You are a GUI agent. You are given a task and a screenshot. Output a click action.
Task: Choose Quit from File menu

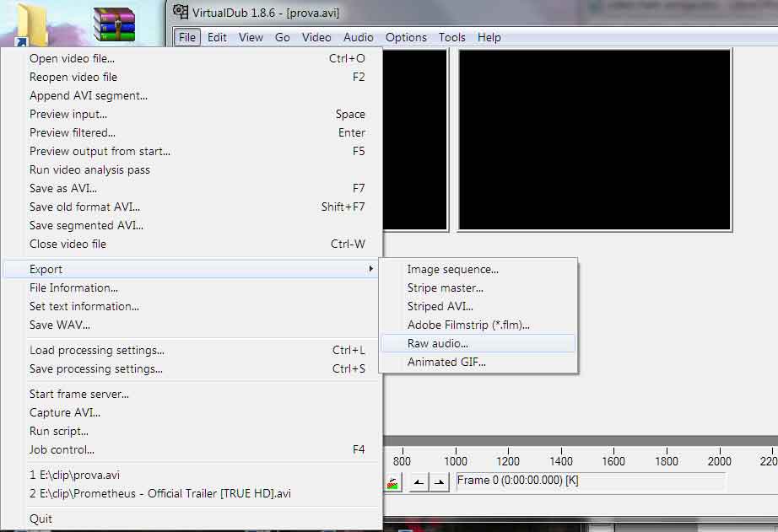pos(191,519)
